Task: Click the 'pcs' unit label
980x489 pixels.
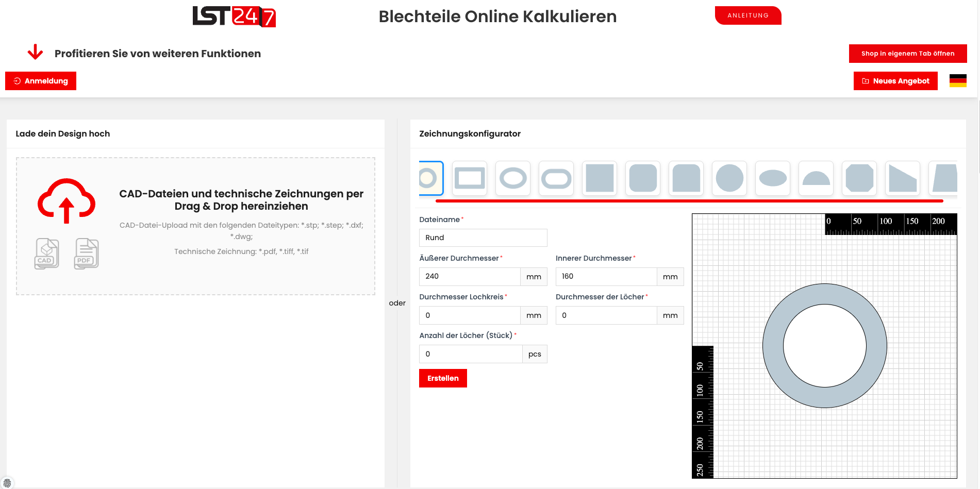Action: (535, 354)
